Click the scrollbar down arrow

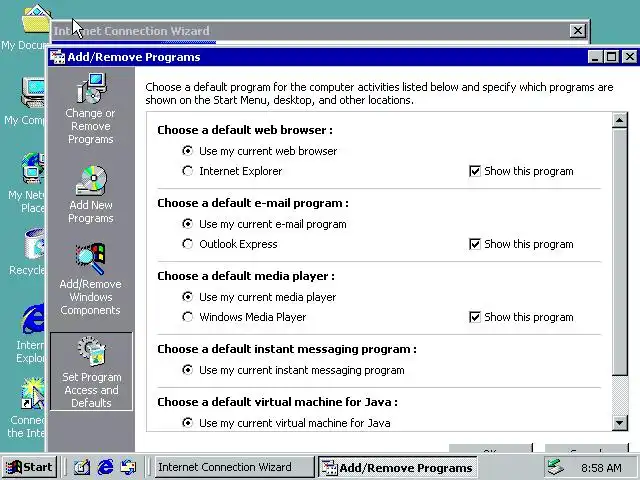[x=620, y=422]
